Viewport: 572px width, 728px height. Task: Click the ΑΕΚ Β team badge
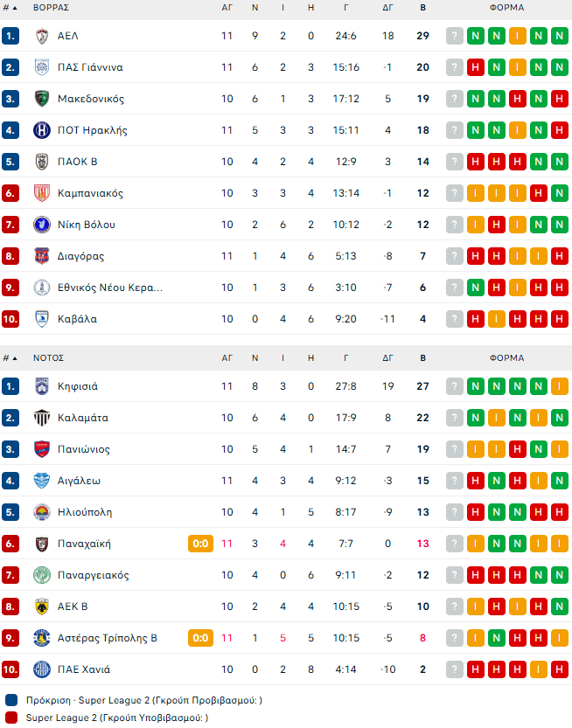click(x=41, y=607)
